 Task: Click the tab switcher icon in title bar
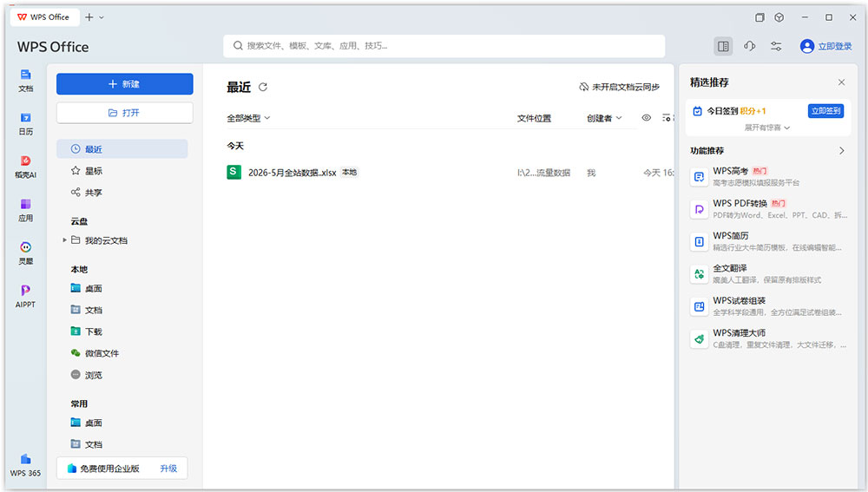759,17
